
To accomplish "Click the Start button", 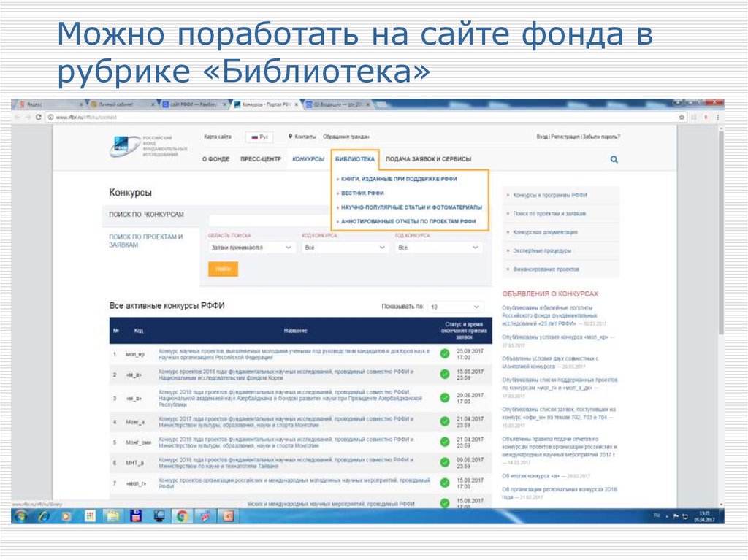I will click(21, 517).
